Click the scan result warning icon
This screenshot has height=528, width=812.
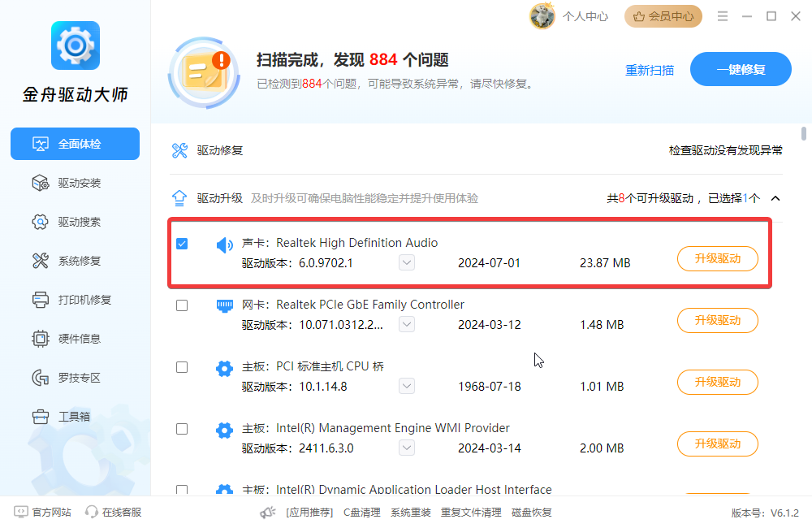click(205, 72)
